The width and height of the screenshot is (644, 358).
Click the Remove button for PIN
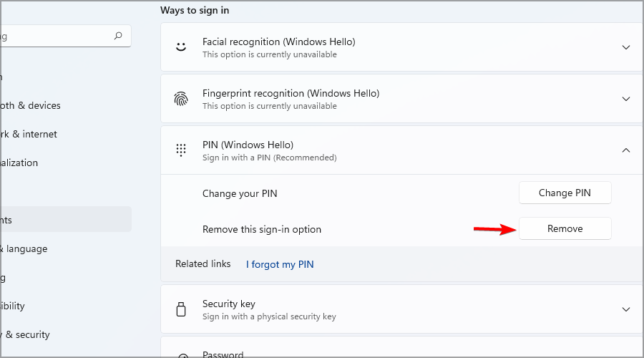pos(565,229)
